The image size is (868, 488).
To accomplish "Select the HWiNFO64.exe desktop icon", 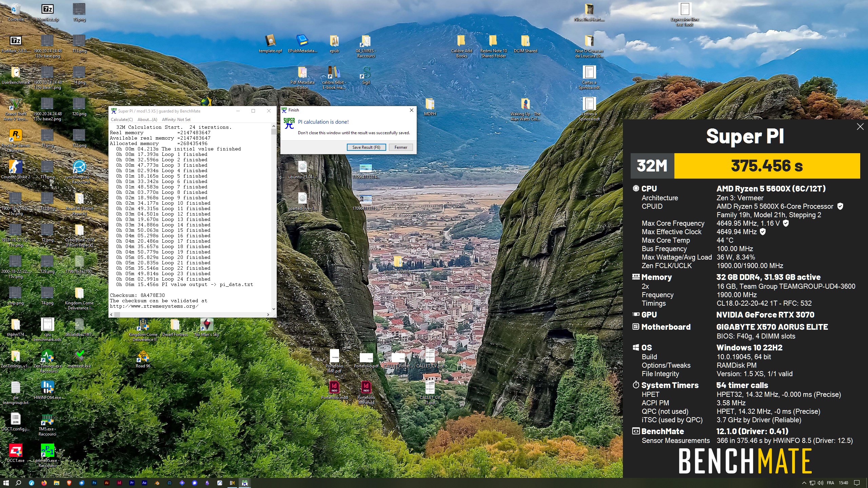I will (x=47, y=390).
